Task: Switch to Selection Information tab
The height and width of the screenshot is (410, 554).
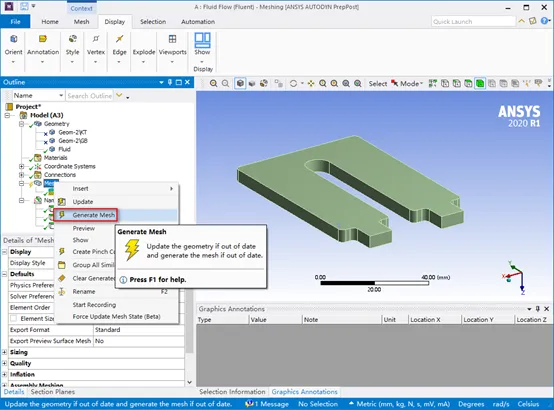Action: 232,392
